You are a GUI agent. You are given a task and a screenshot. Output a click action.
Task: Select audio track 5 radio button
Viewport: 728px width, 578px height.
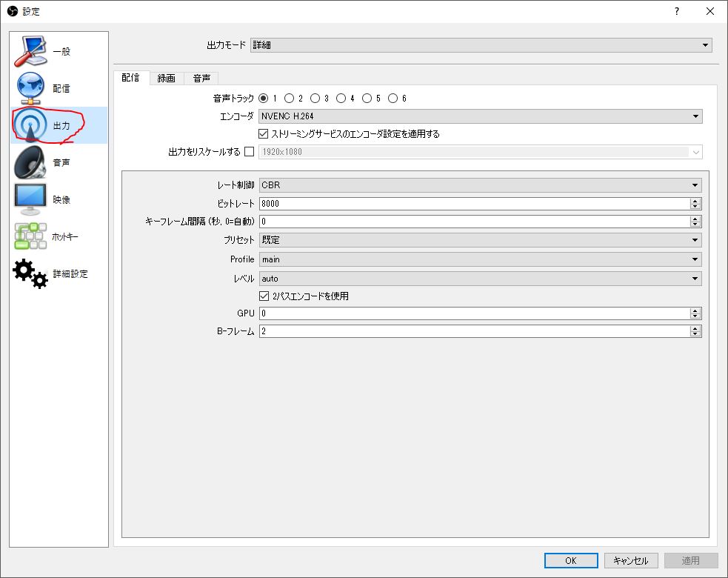(367, 98)
